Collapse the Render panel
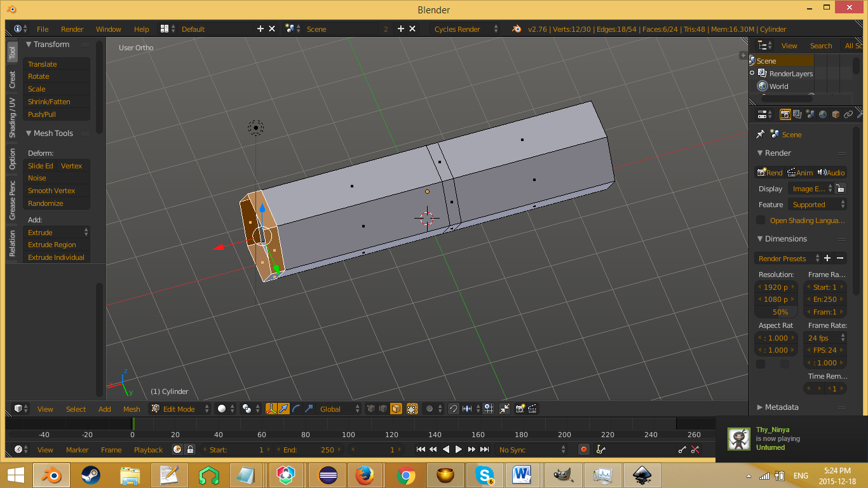 (760, 153)
